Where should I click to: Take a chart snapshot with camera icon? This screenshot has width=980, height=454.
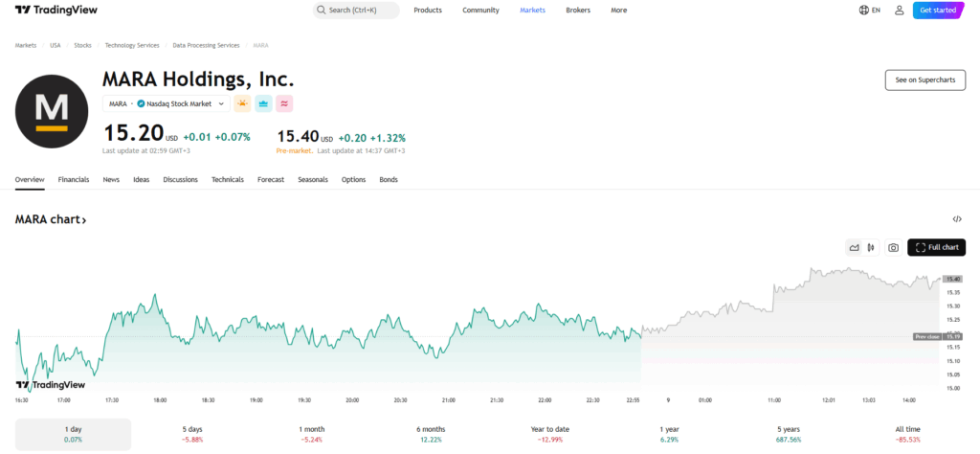pyautogui.click(x=894, y=248)
